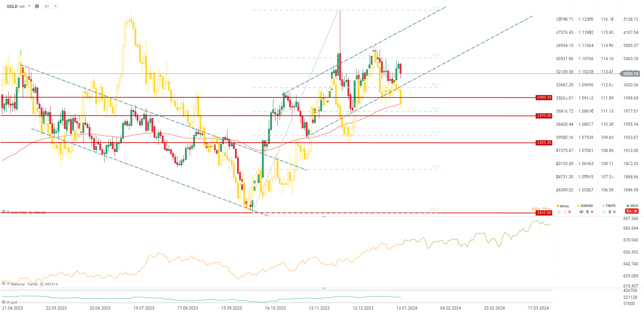This screenshot has height=314, width=644.
Task: Select the Fibonacci 38.2 level label
Action: (x=436, y=85)
